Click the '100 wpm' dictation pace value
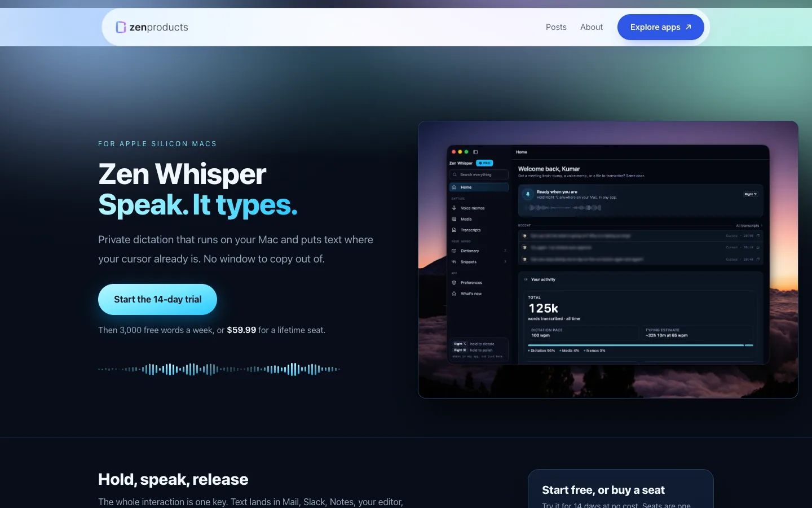The height and width of the screenshot is (508, 812). 540,335
